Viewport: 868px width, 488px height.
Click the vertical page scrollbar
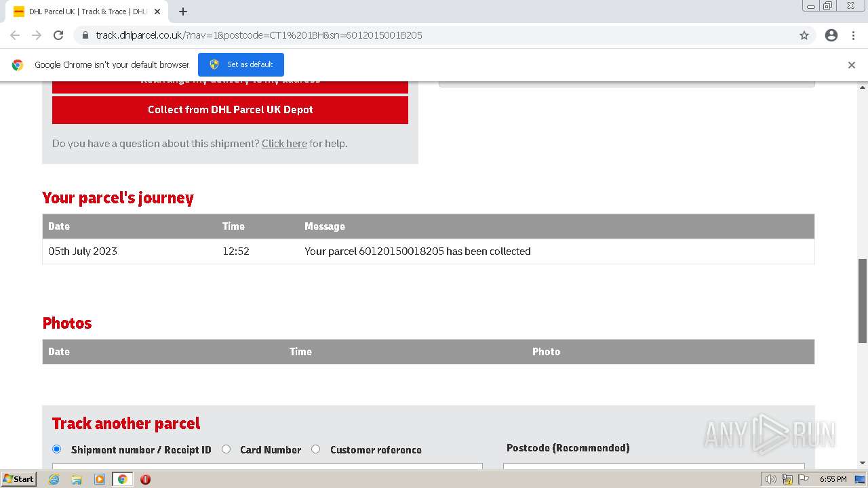point(863,300)
